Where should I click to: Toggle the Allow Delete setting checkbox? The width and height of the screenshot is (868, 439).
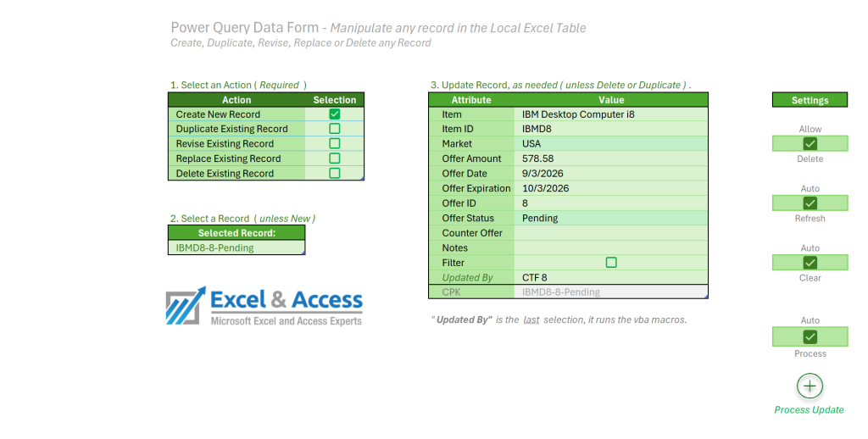point(810,143)
